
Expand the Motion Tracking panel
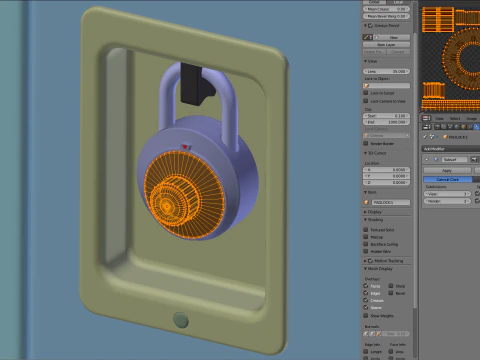click(x=365, y=261)
